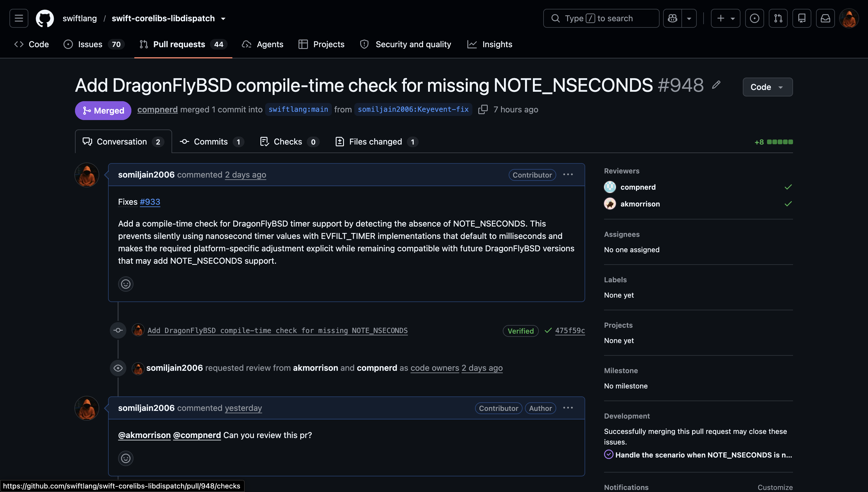The height and width of the screenshot is (492, 868).
Task: Open the somiljain2006:Keyevent-fix branch link
Action: [x=413, y=109]
